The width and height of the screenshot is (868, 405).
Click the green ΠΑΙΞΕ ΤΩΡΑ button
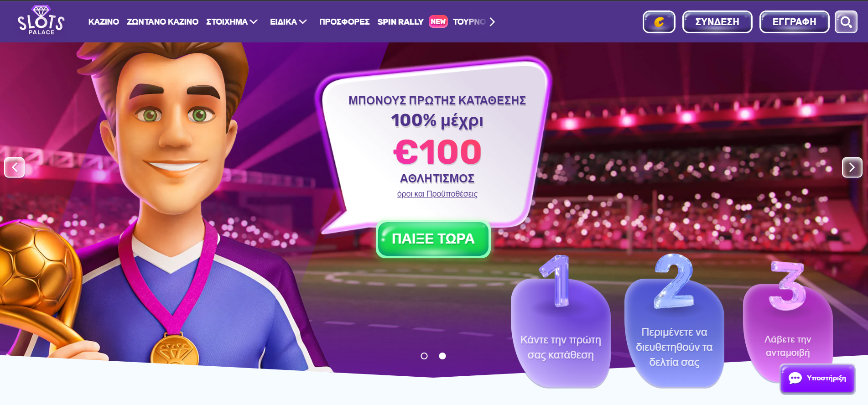pos(433,239)
